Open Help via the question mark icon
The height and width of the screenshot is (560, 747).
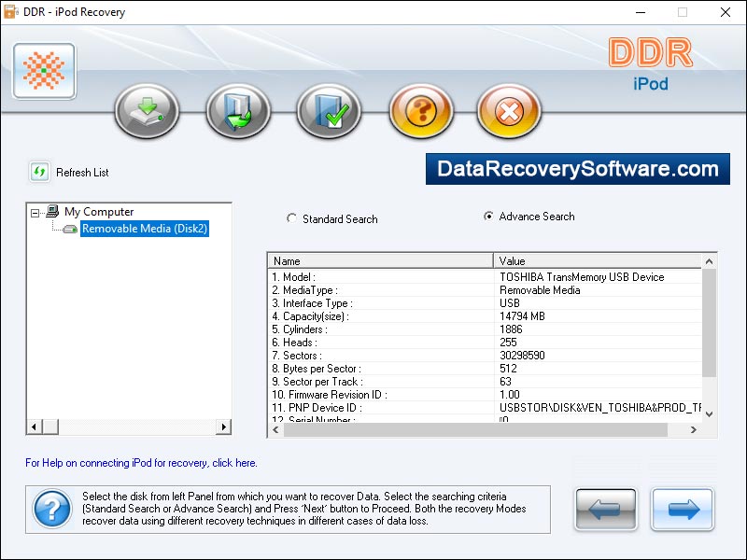click(x=420, y=109)
